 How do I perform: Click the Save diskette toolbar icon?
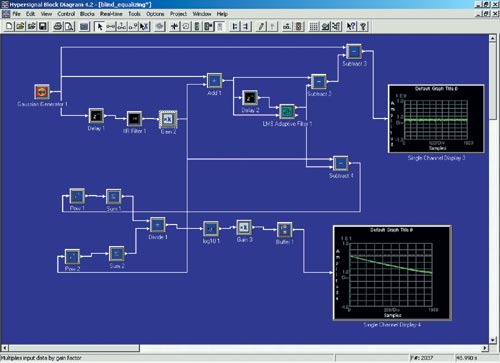[43, 26]
